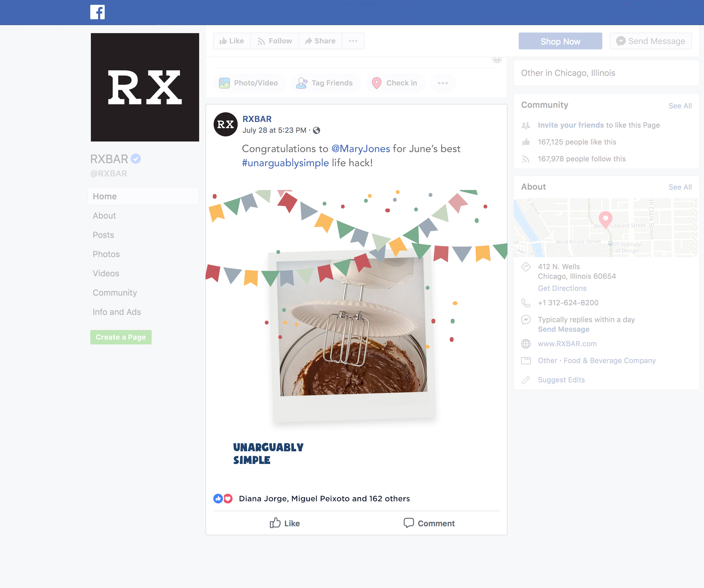Image resolution: width=704 pixels, height=588 pixels.
Task: Click the RXBAR post avatar icon
Action: [x=225, y=124]
